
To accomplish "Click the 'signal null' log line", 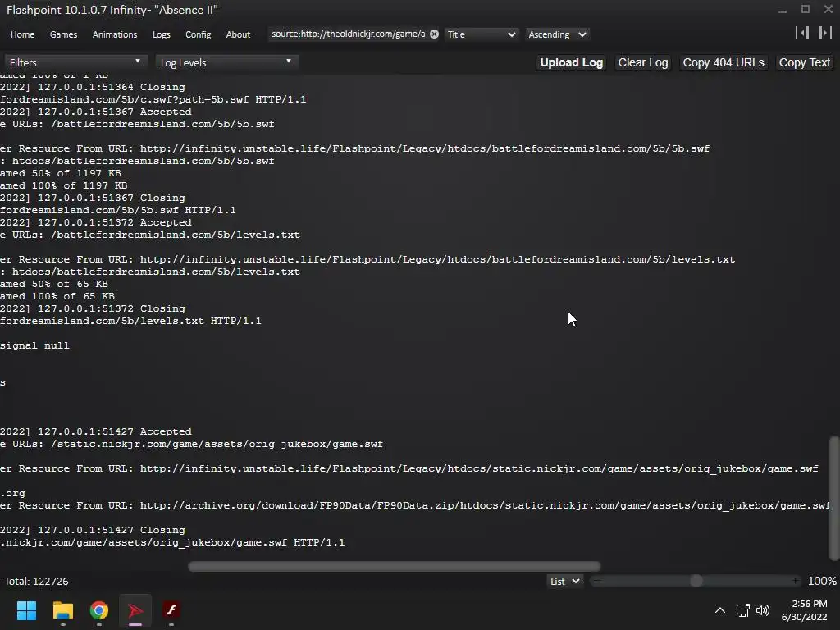I will (x=34, y=345).
